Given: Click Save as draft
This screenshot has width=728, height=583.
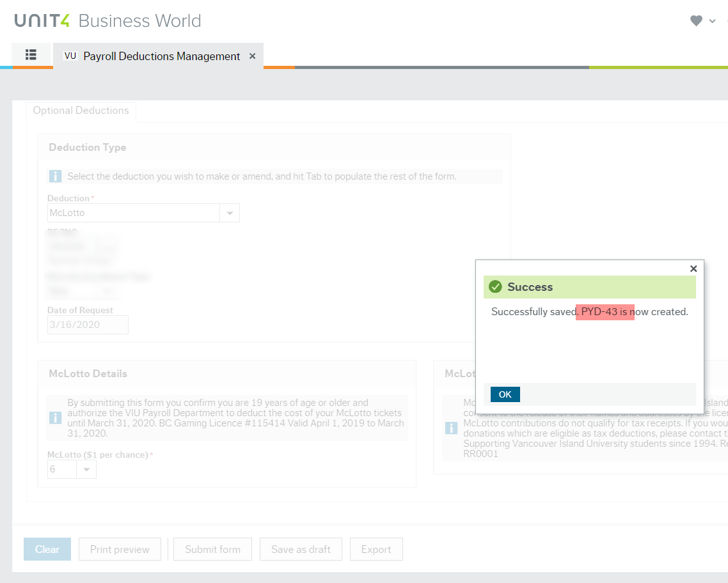Looking at the screenshot, I should tap(301, 549).
